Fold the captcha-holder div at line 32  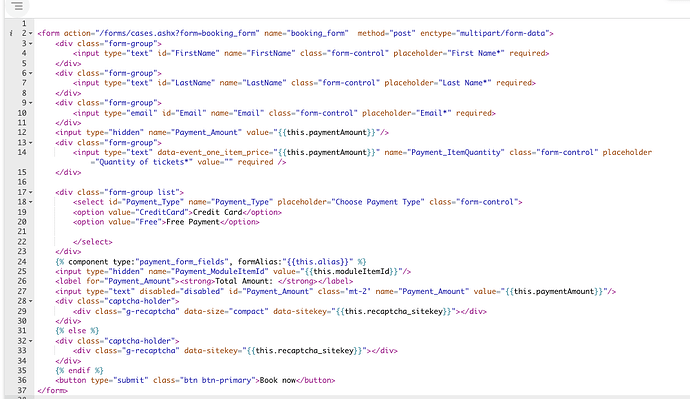(x=31, y=341)
